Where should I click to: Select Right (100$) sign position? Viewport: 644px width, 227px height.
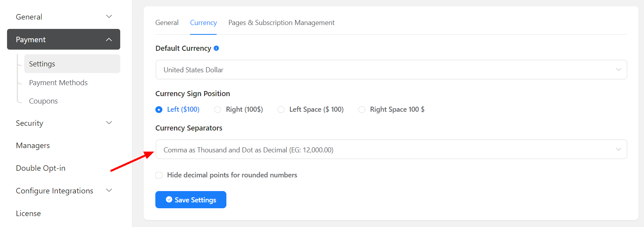(218, 110)
